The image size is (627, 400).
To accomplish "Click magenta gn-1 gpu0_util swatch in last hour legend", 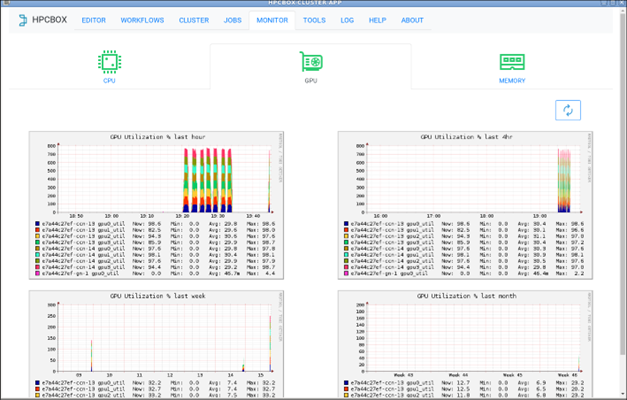I will coord(37,274).
